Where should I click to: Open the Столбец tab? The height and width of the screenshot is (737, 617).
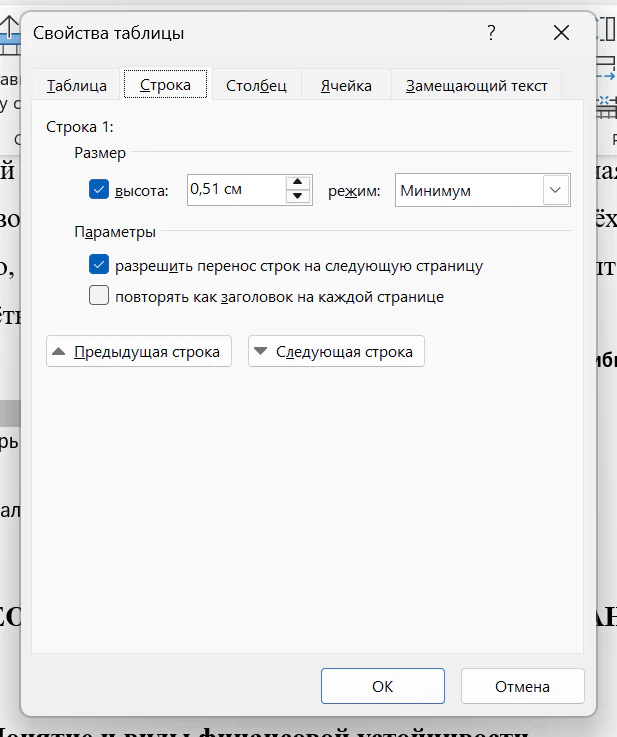pos(256,86)
